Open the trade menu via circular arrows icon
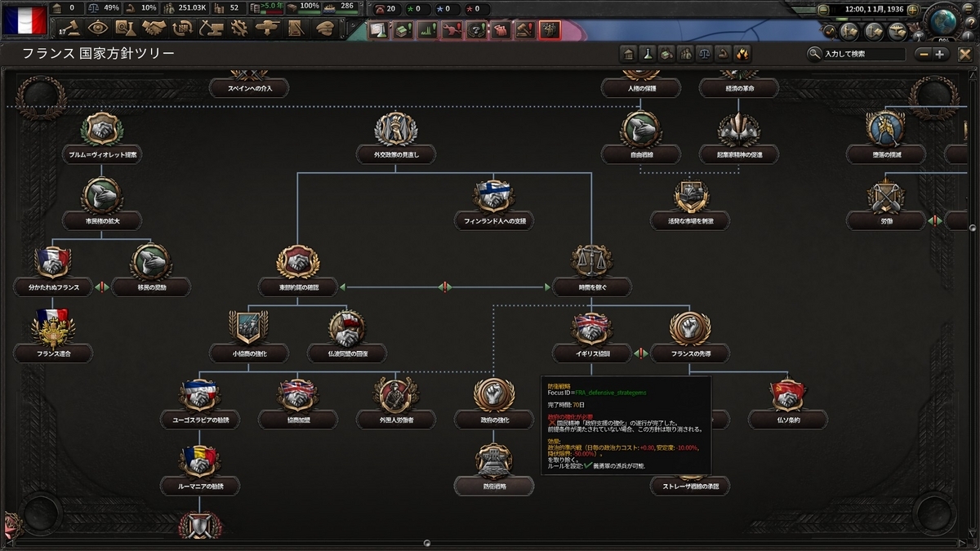The height and width of the screenshot is (551, 980). [182, 27]
